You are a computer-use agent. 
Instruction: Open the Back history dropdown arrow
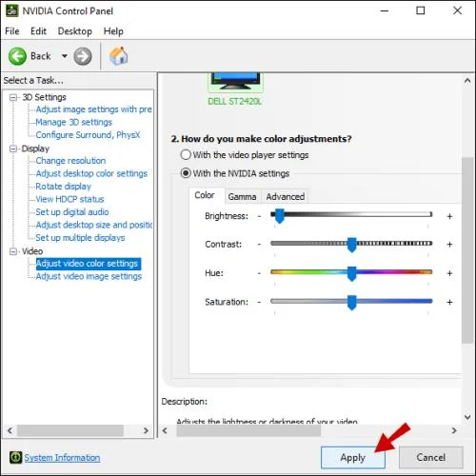[x=65, y=56]
